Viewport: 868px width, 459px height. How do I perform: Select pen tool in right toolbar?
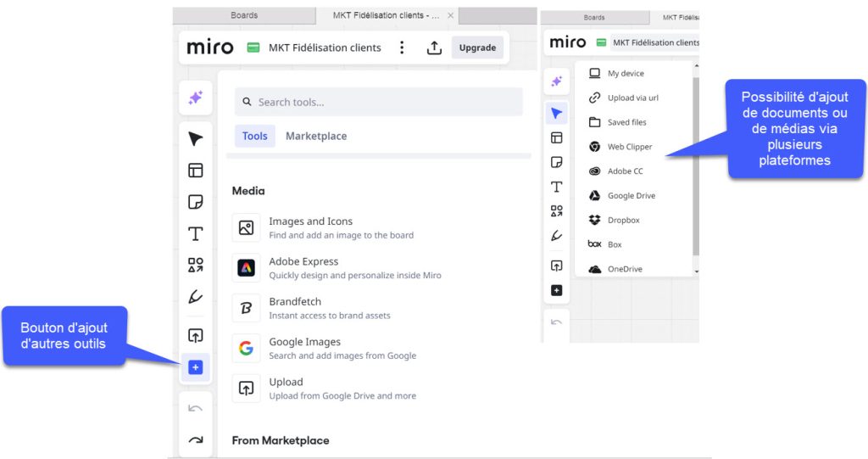(556, 236)
